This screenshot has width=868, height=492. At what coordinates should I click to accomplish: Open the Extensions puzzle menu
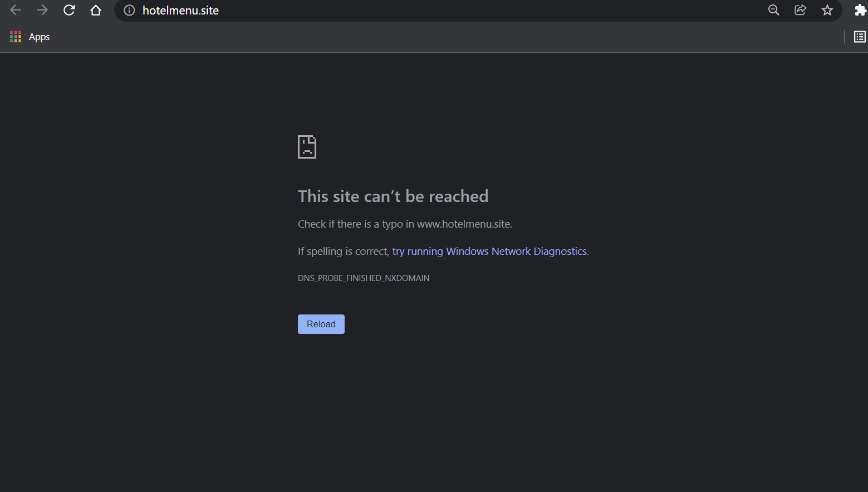(860, 10)
